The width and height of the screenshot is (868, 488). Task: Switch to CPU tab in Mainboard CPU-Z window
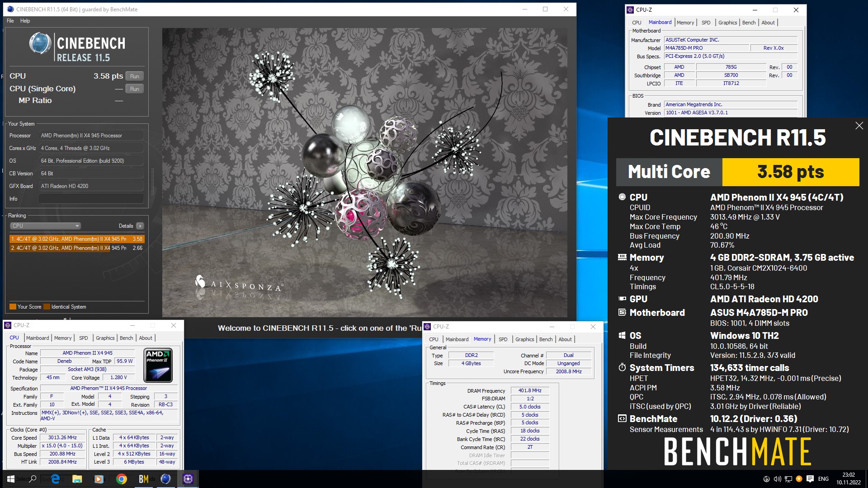(x=637, y=23)
